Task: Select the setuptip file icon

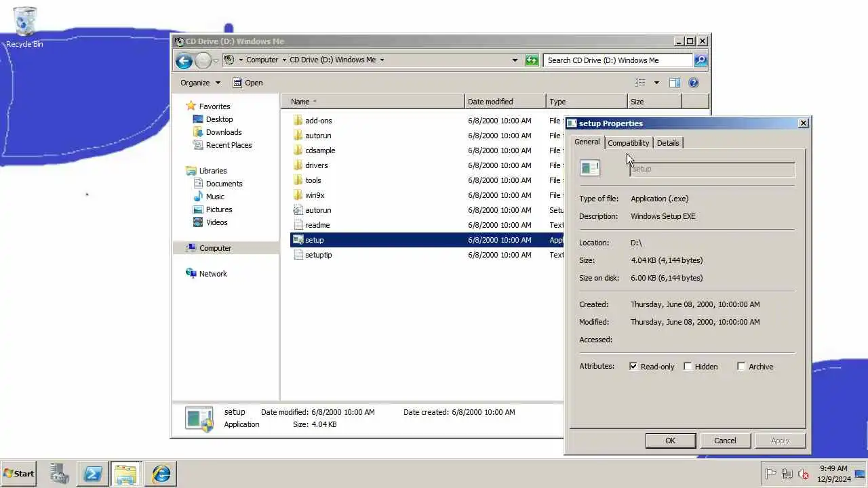Action: pyautogui.click(x=298, y=255)
